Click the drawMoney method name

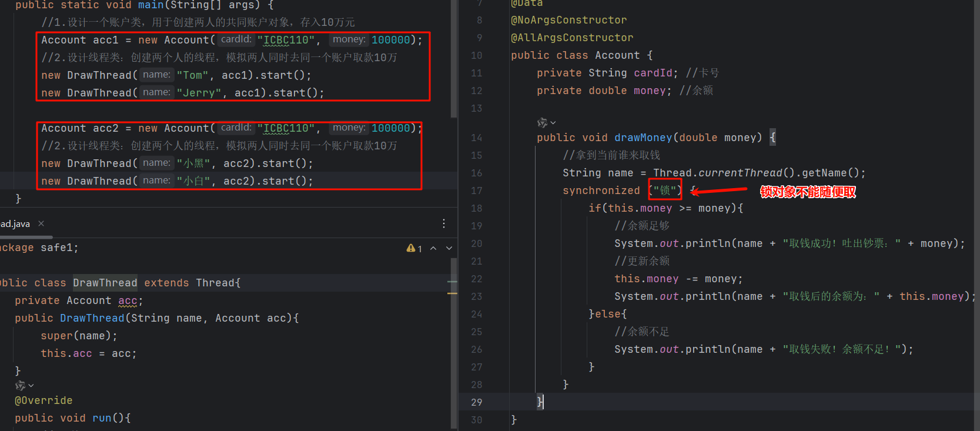(643, 138)
